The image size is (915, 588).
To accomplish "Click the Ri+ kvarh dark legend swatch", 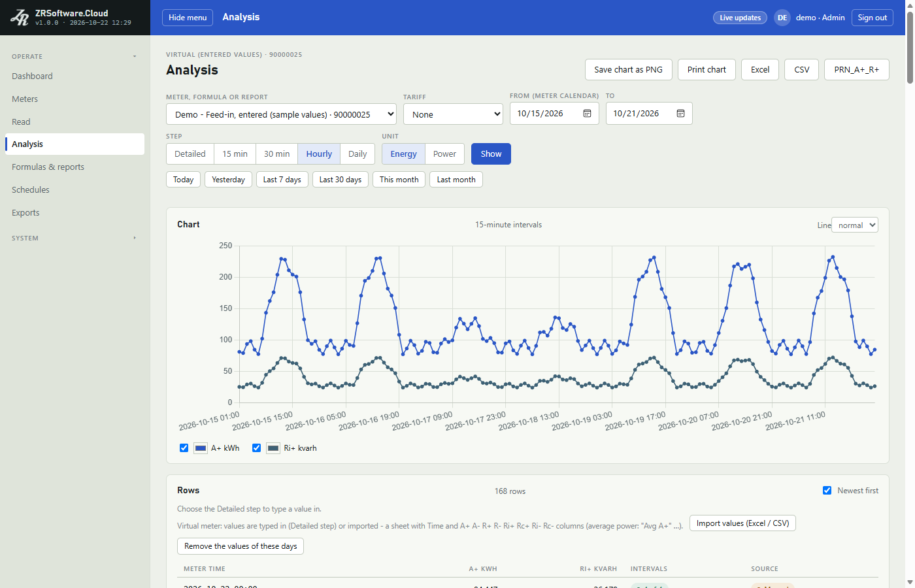I will (x=273, y=448).
